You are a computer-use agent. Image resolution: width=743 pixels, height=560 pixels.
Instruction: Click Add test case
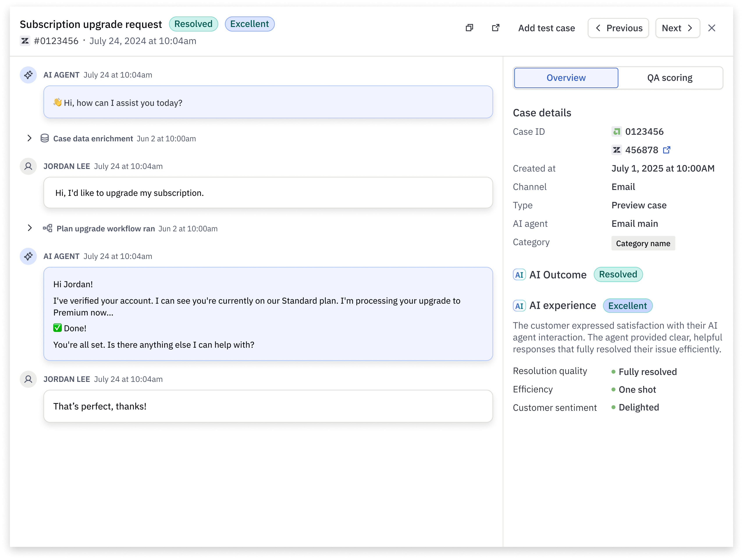pos(546,28)
